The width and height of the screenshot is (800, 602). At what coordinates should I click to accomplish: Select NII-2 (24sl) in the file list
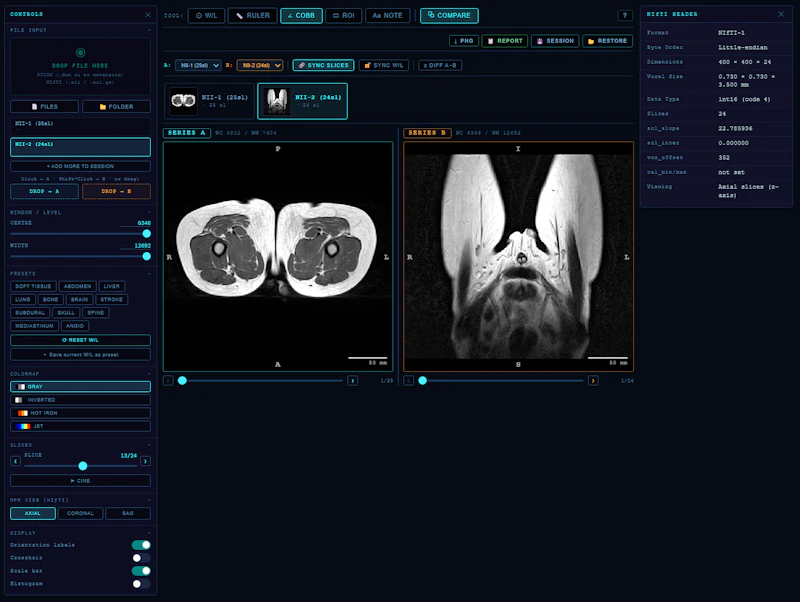pyautogui.click(x=81, y=147)
